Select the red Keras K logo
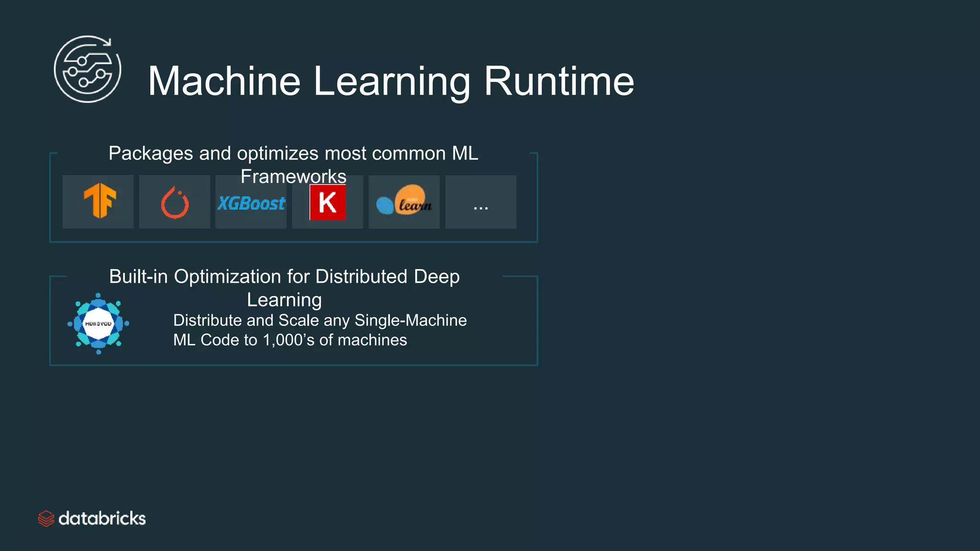 328,202
